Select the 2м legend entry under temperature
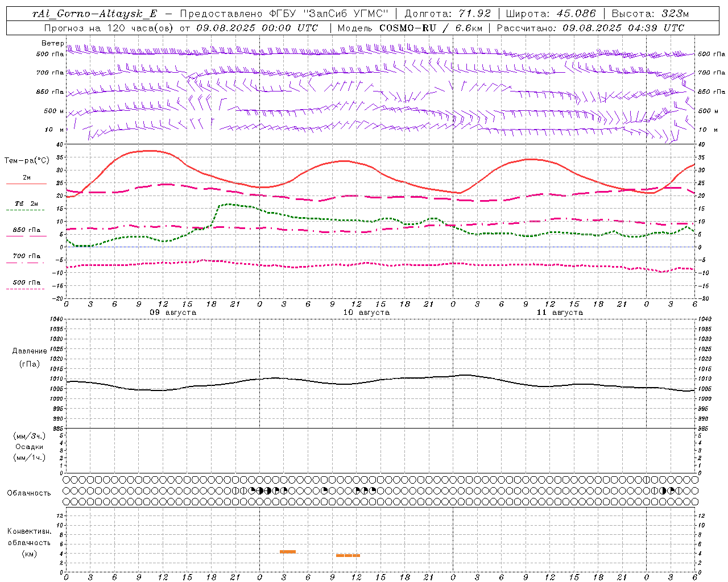 [x=27, y=178]
